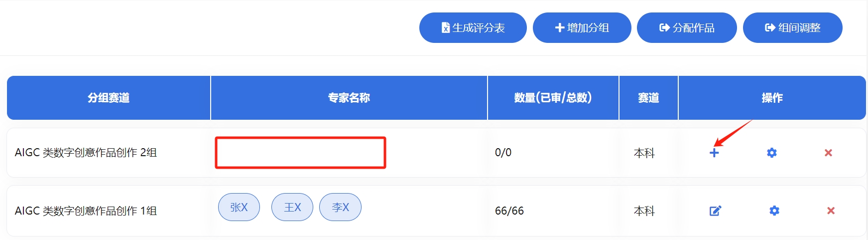Image resolution: width=868 pixels, height=240 pixels.
Task: Click the 数量(已审/总数) column header
Action: tap(553, 98)
